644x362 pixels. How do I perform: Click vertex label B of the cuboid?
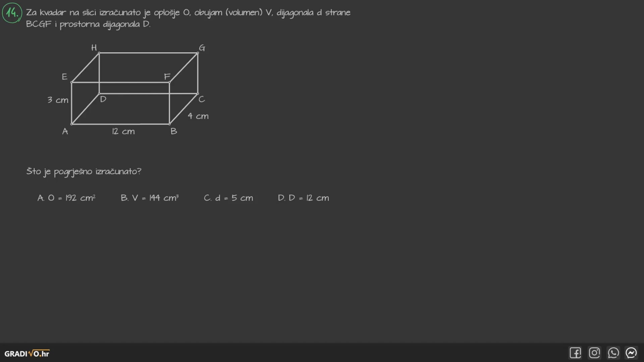tap(174, 131)
